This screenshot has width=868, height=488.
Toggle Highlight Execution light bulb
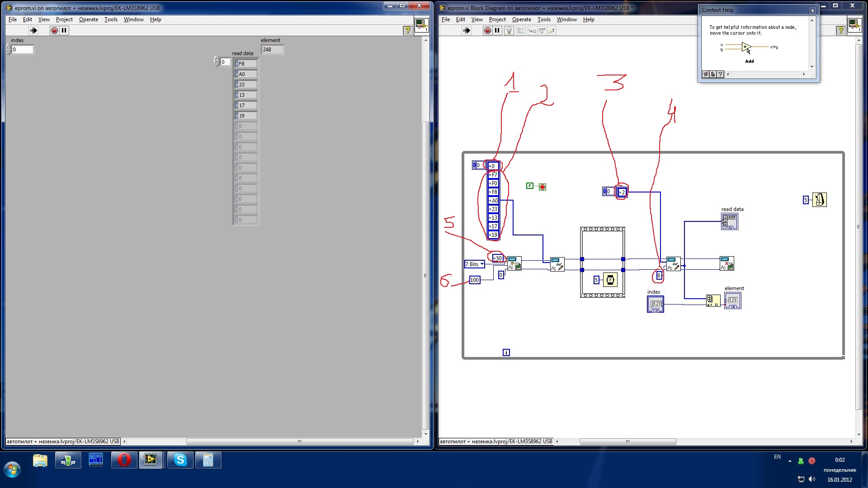(509, 30)
